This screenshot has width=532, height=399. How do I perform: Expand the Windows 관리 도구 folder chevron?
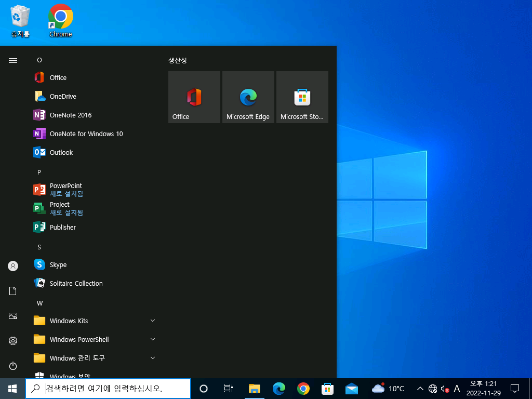pyautogui.click(x=153, y=358)
